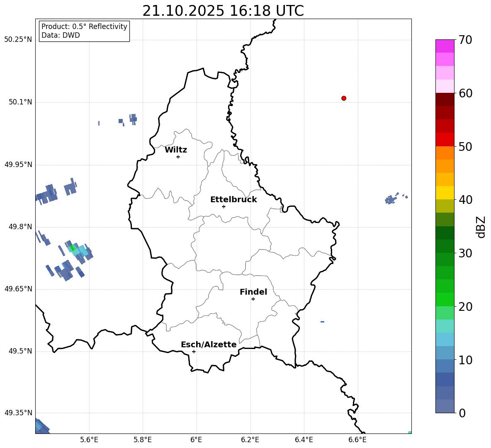
Task: Click the colorbar tick label 30
Action: click(x=465, y=253)
